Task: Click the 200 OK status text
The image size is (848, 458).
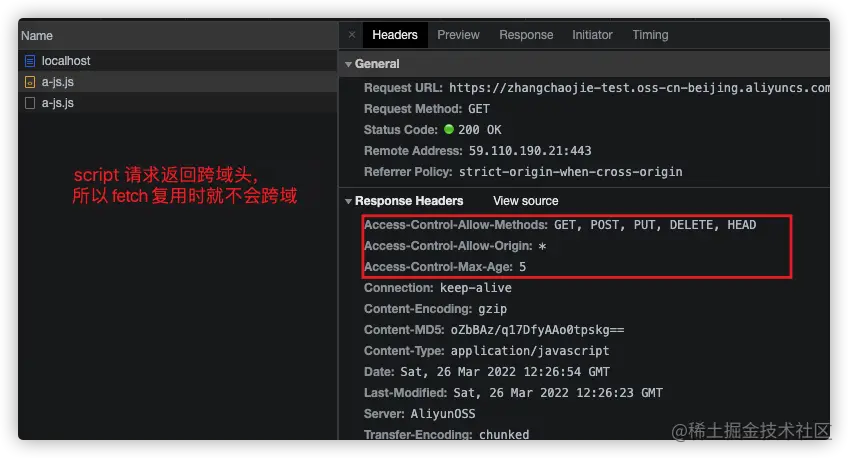Action: click(480, 130)
